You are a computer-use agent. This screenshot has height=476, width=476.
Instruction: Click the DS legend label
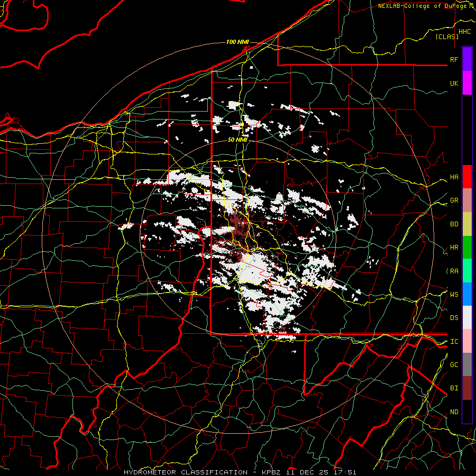454,318
